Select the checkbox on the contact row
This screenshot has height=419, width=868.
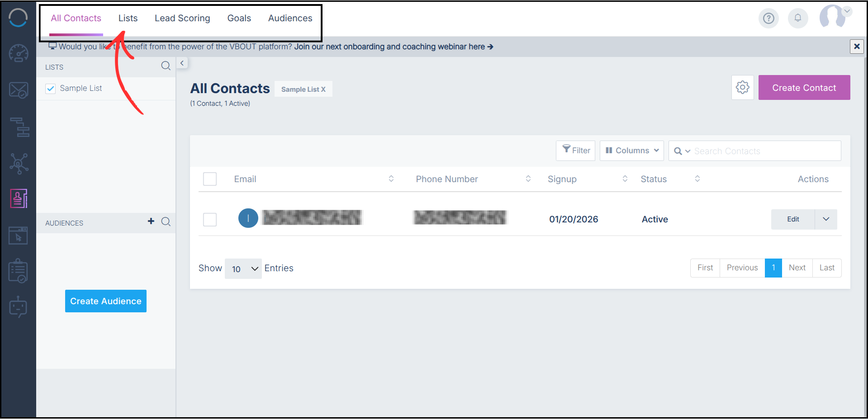point(209,219)
